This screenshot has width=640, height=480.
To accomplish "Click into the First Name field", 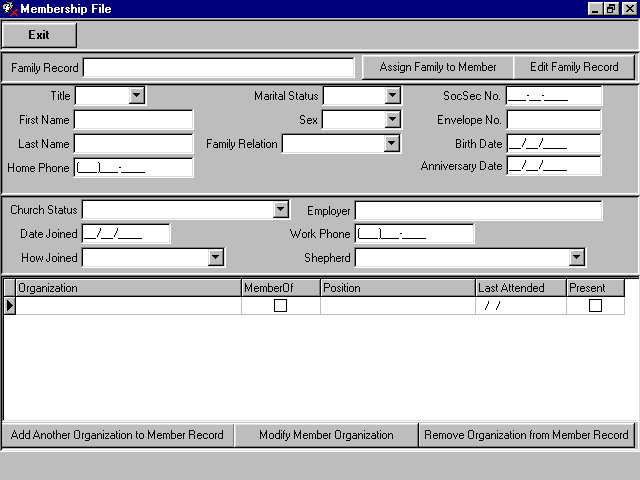I will 133,120.
